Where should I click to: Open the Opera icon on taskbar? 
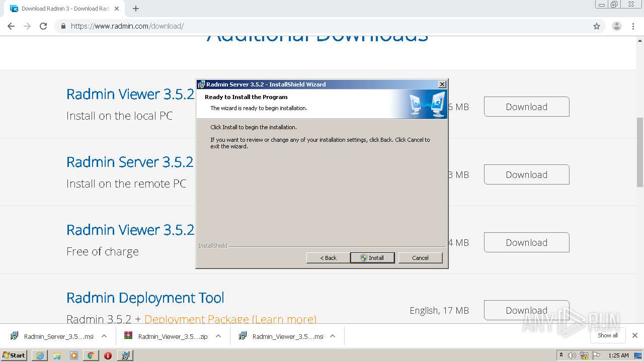click(108, 355)
